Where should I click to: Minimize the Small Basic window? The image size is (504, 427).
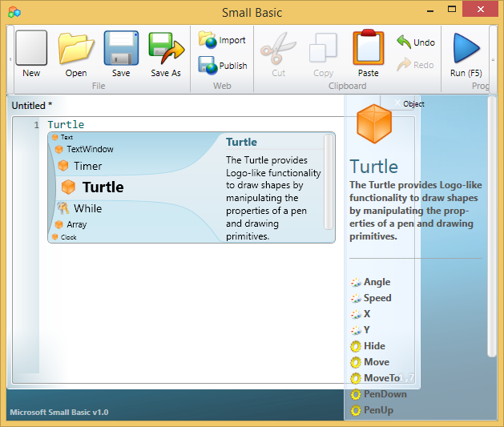click(430, 10)
